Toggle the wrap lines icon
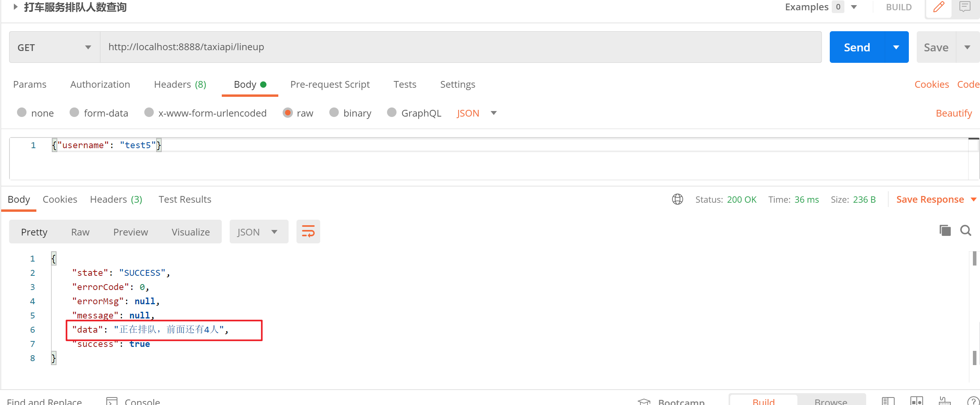 pos(308,232)
